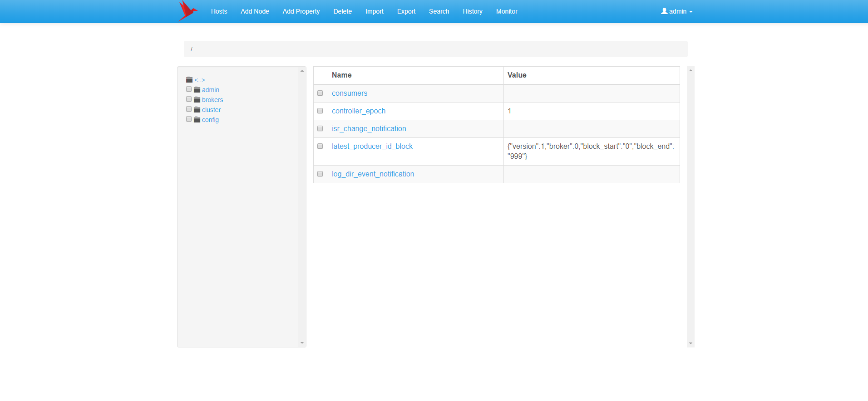Image resolution: width=868 pixels, height=401 pixels.
Task: Open the log_dir_event_notification link
Action: point(373,174)
